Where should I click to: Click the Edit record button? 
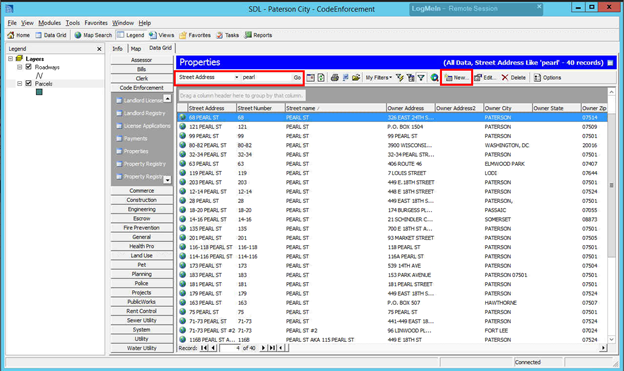point(485,78)
